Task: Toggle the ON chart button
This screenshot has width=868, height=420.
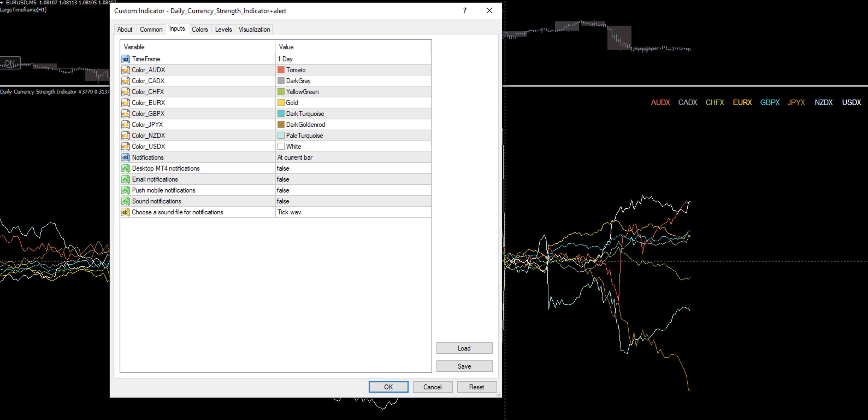Action: click(10, 63)
